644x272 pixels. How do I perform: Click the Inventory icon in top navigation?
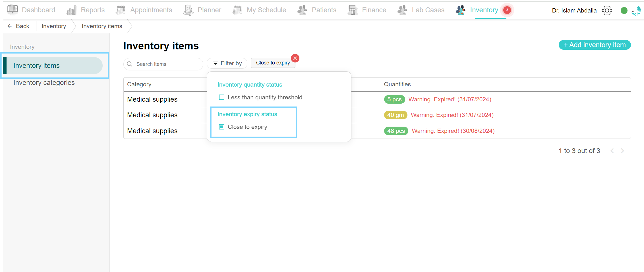pyautogui.click(x=460, y=10)
